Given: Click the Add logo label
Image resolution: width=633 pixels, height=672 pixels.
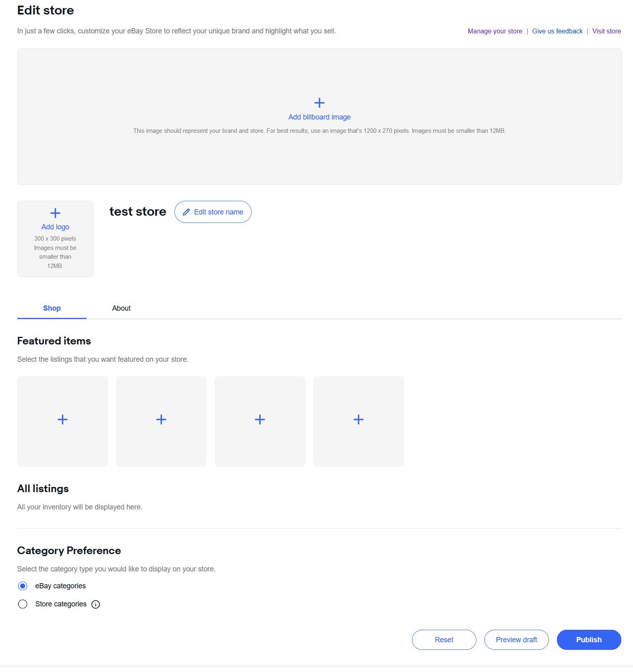Looking at the screenshot, I should (x=55, y=227).
